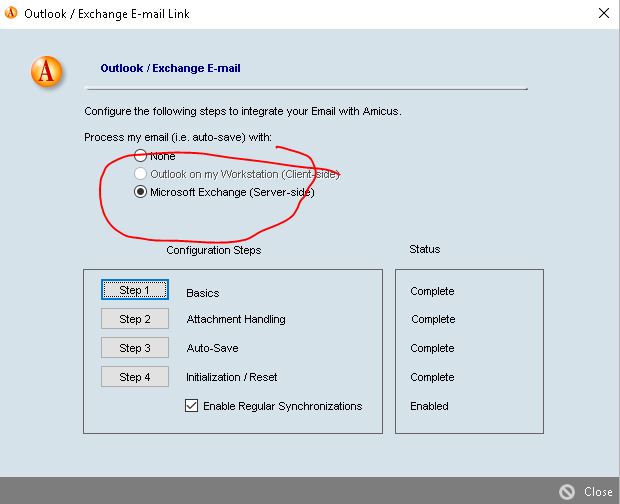Viewport: 620px width, 504px height.
Task: Click the Configuration Steps heading
Action: point(214,250)
